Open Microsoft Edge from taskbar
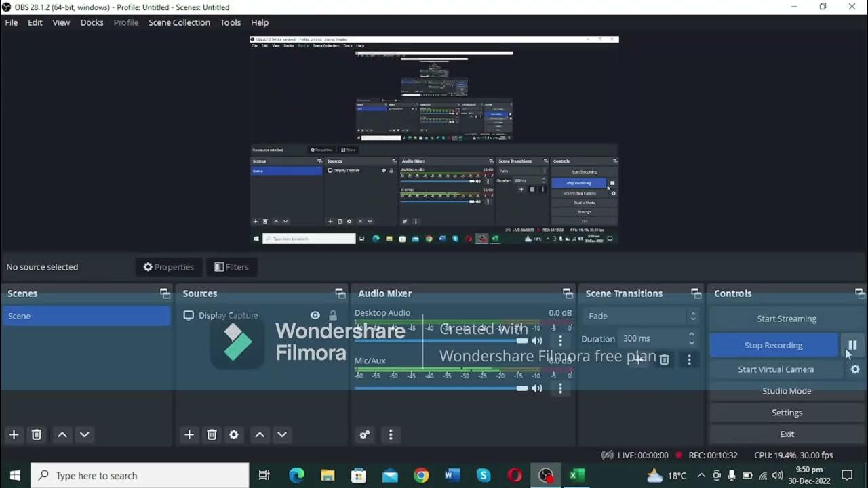868x488 pixels. (296, 475)
